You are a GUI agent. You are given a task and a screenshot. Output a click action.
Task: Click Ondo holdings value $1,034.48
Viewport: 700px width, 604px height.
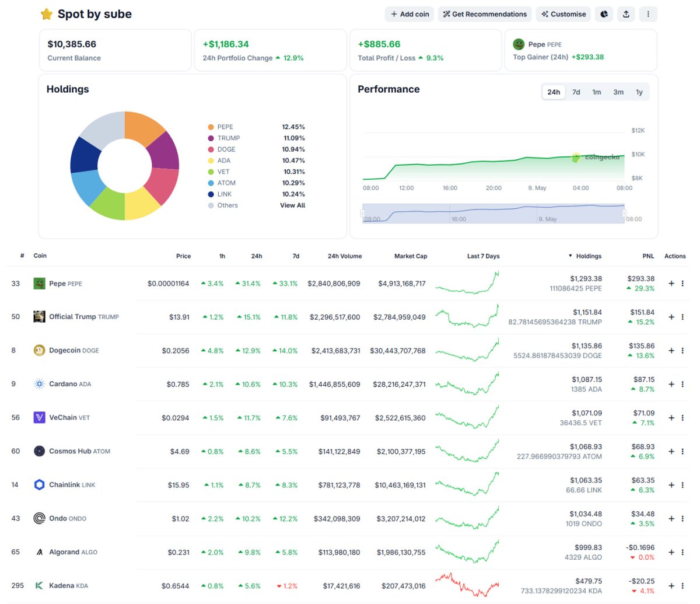coord(586,514)
